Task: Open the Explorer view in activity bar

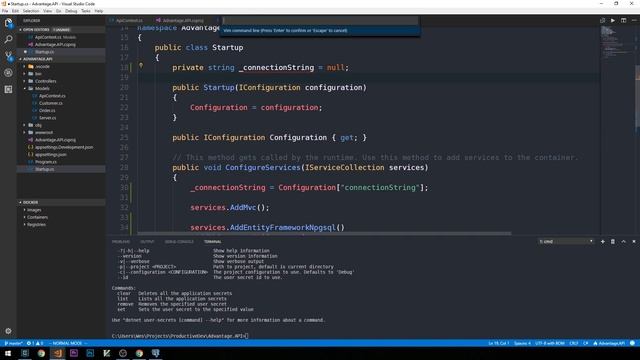Action: coord(8,23)
